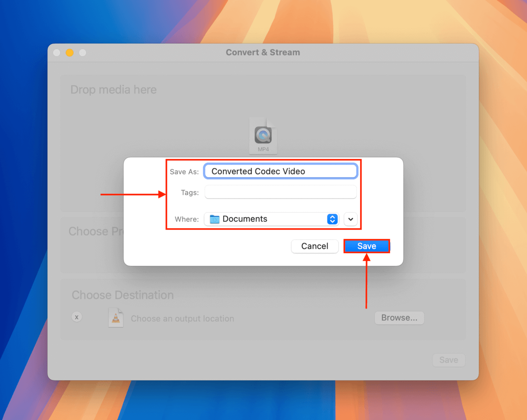Click the yellow minimize window button
Screen dimensions: 527x420
[x=69, y=53]
